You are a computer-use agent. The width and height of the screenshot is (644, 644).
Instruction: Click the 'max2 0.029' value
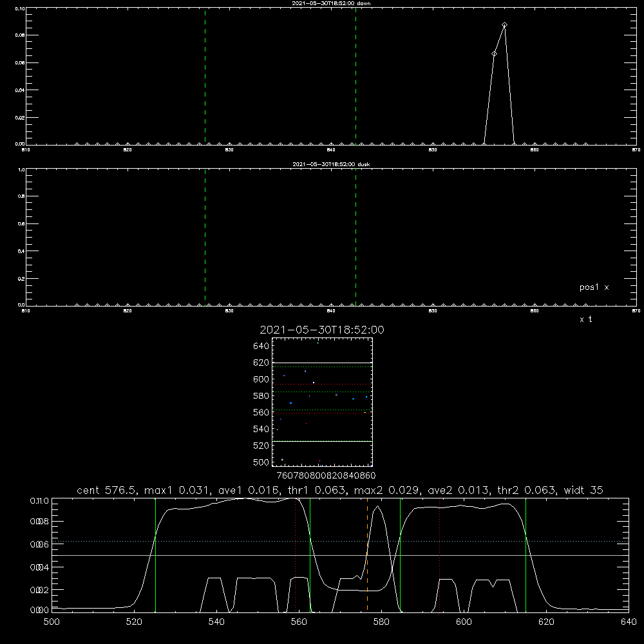click(x=387, y=490)
